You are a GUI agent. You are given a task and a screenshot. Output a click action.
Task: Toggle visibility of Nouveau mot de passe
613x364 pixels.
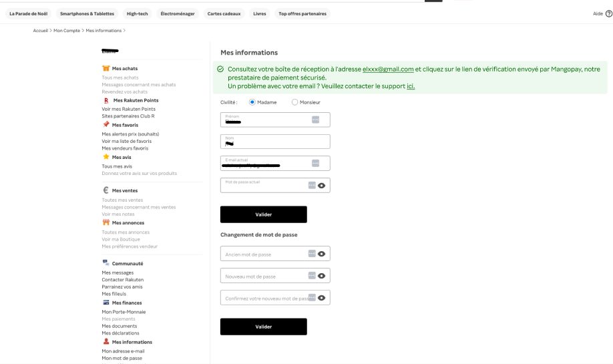[x=322, y=276]
